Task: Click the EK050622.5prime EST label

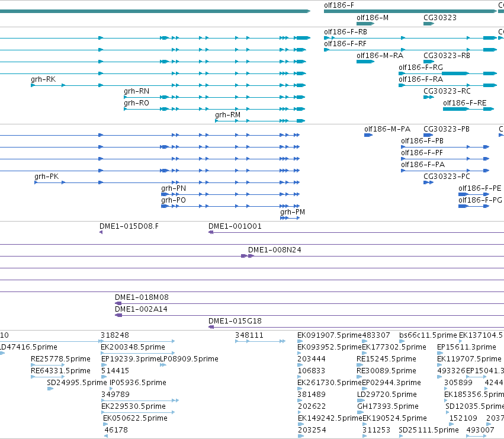Action: coord(135,418)
